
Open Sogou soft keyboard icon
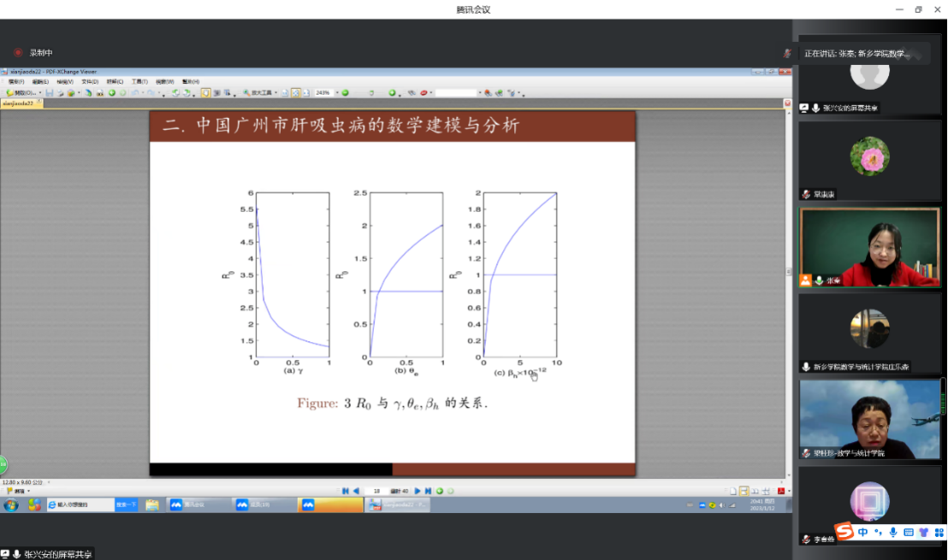908,532
